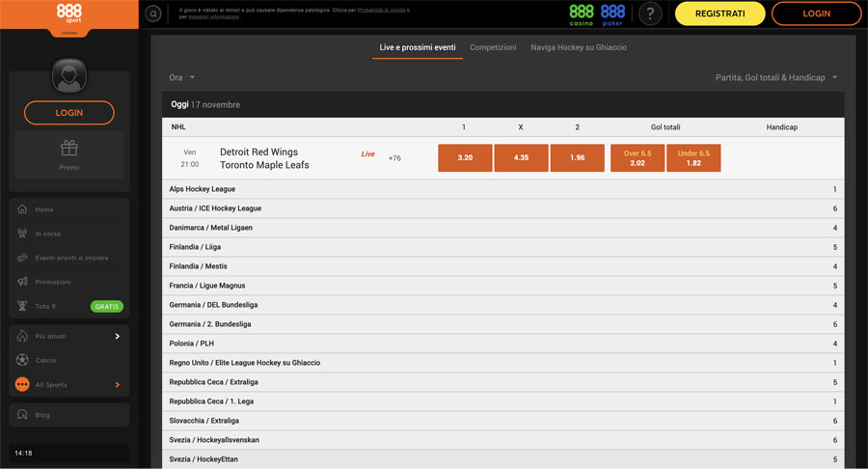
Task: Select draw odds 4.35
Action: pyautogui.click(x=521, y=158)
